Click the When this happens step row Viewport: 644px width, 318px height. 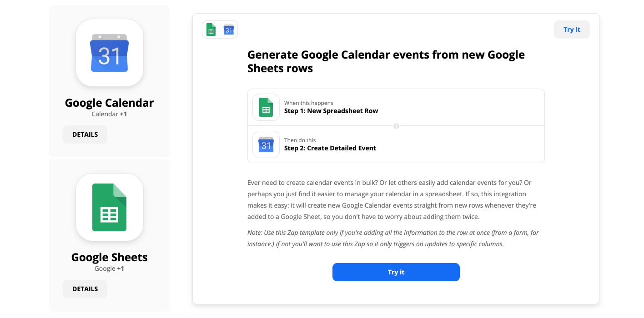click(x=396, y=107)
